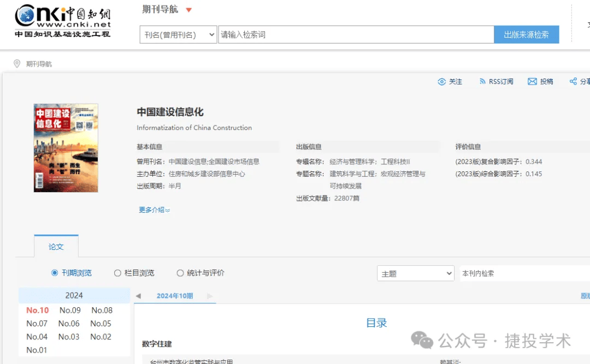Image resolution: width=590 pixels, height=364 pixels.
Task: Click the 目录 heading
Action: [x=376, y=323]
